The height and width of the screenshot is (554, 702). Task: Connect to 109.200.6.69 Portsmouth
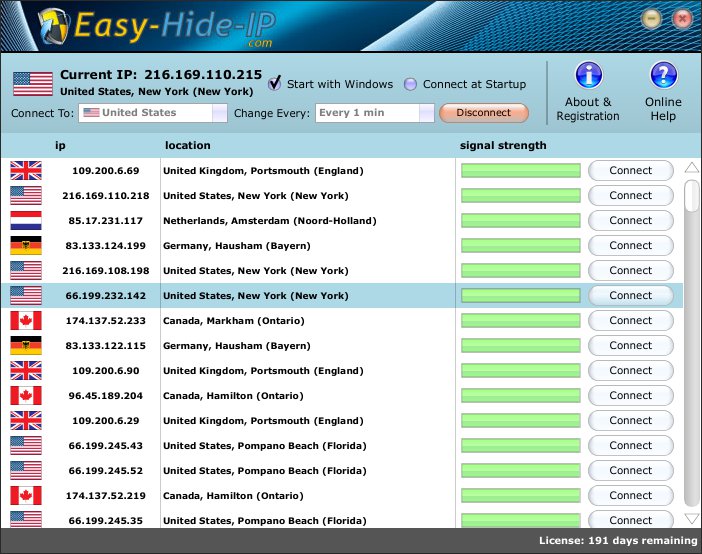point(630,171)
